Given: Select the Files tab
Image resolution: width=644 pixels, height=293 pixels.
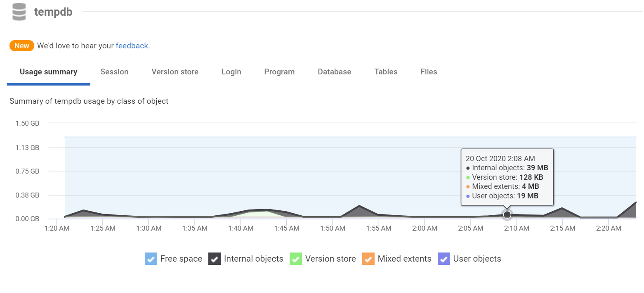Looking at the screenshot, I should click(429, 72).
